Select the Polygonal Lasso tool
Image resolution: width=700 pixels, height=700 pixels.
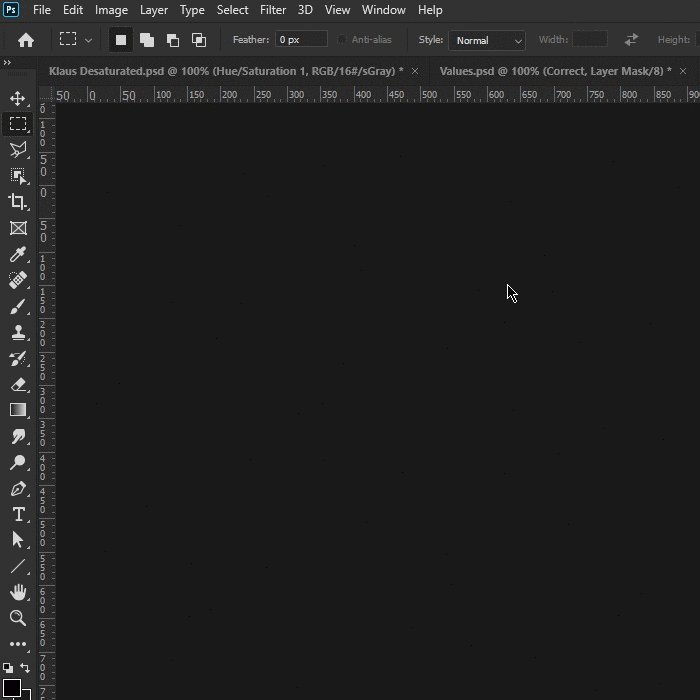pyautogui.click(x=18, y=150)
